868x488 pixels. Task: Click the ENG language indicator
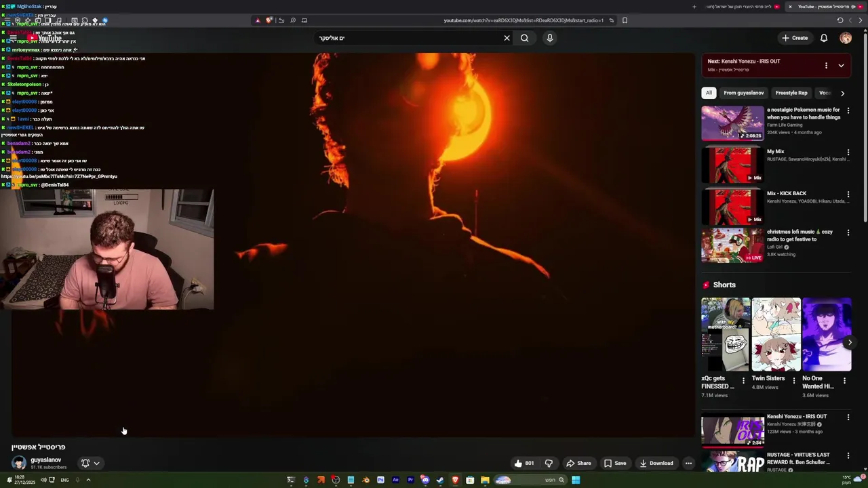(x=65, y=480)
